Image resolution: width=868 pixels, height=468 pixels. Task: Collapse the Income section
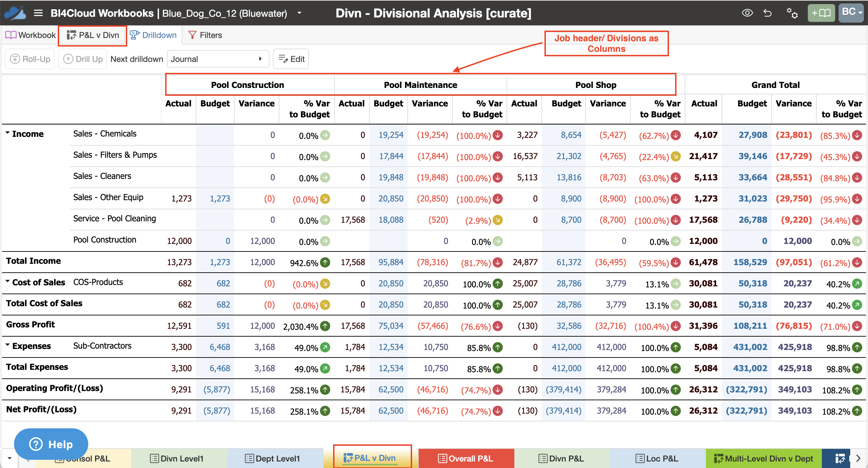click(x=8, y=133)
